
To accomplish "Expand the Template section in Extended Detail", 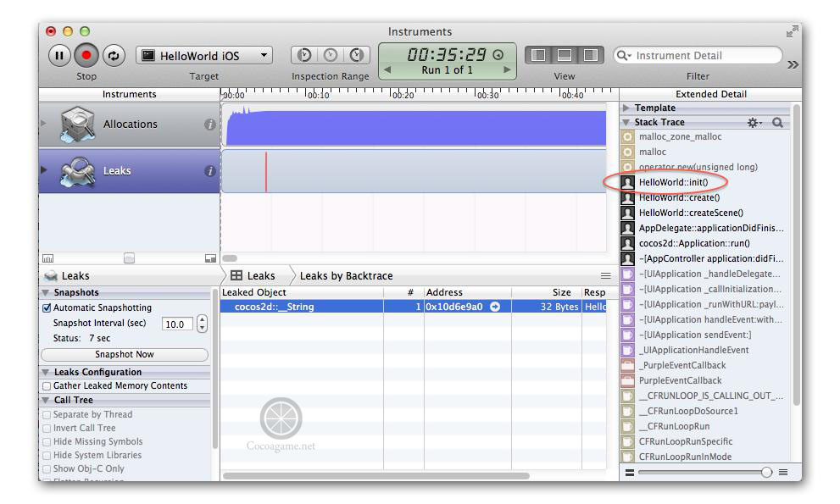I will (627, 108).
